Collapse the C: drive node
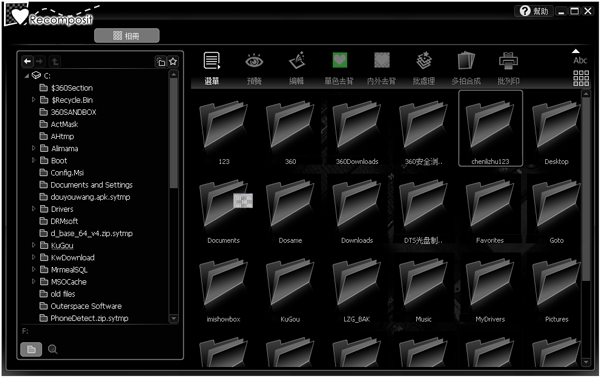The image size is (600, 377). pyautogui.click(x=27, y=76)
